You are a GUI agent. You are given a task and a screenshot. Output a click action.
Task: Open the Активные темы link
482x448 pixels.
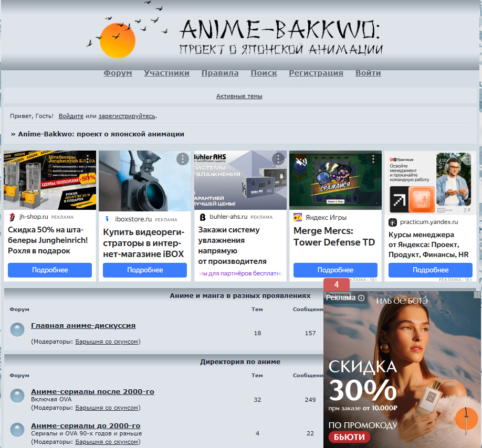239,96
